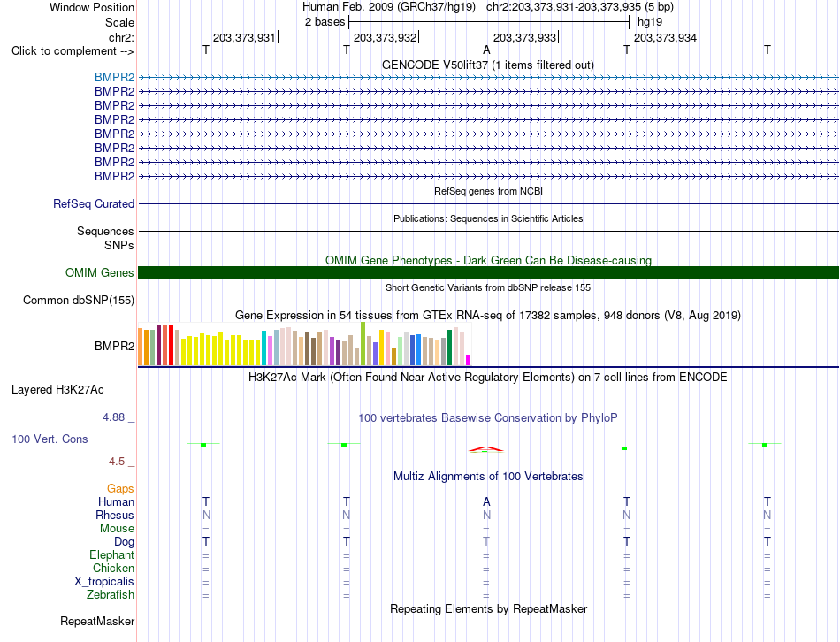
Task: Click the OMIM Gene Phenotypes green title
Action: [488, 261]
